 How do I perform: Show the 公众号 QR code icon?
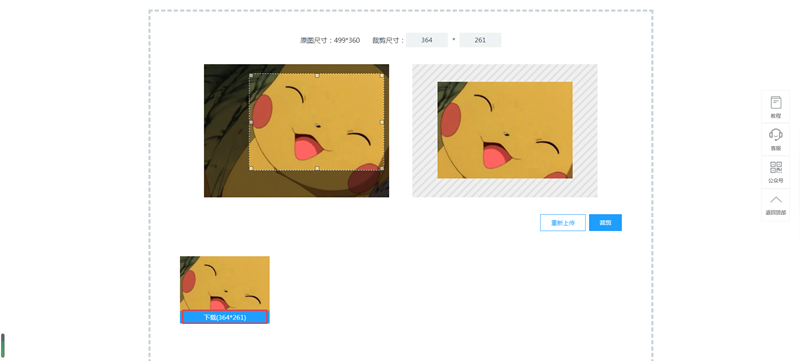point(776,167)
